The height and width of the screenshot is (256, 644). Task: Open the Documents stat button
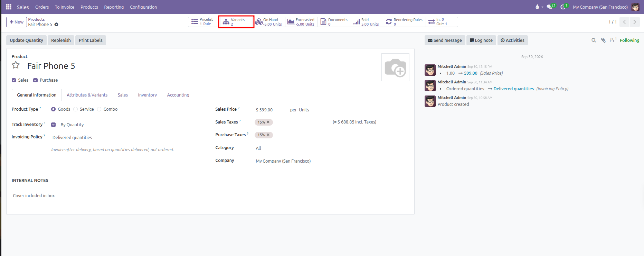334,22
